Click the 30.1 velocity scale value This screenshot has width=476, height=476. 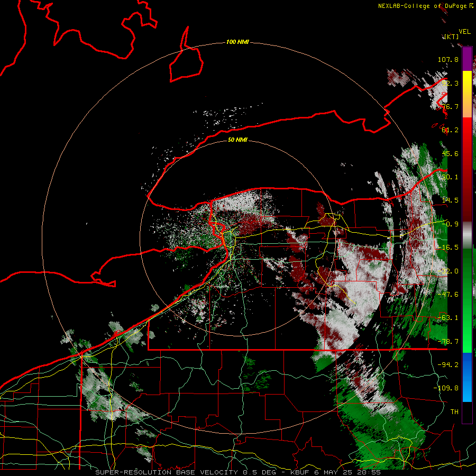[x=450, y=177]
